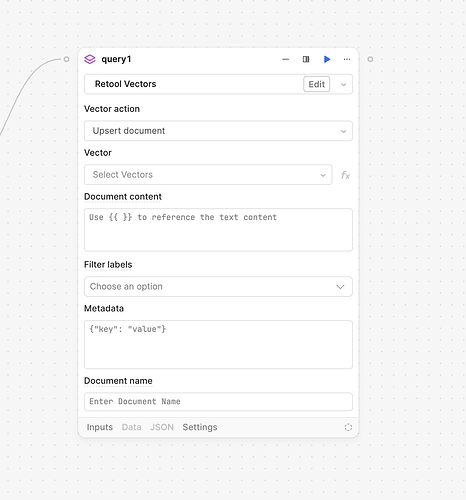Click the Enter Document Name field

tap(218, 402)
